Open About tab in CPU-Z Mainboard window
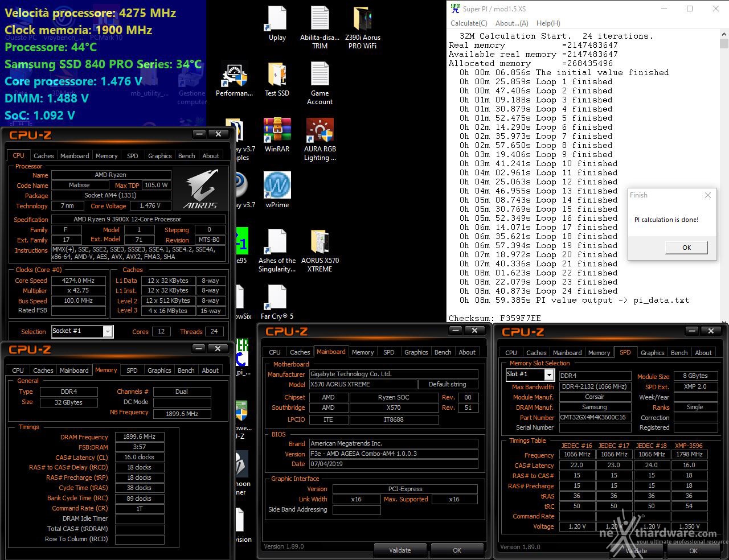 (x=467, y=352)
